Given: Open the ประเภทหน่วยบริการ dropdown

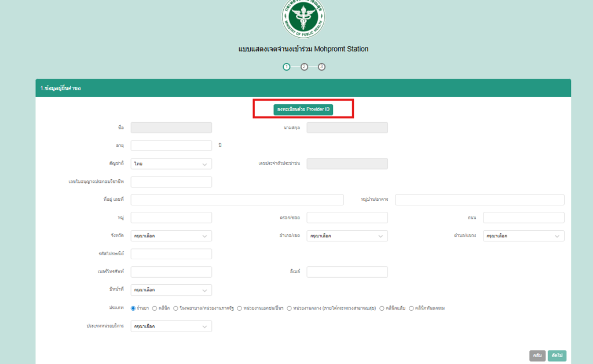Looking at the screenshot, I should 171,326.
